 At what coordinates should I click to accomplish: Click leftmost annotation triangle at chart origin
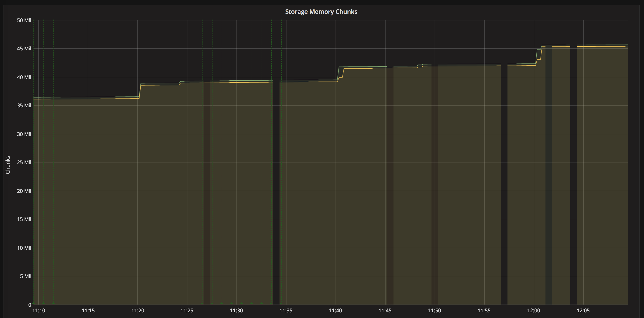[33, 303]
